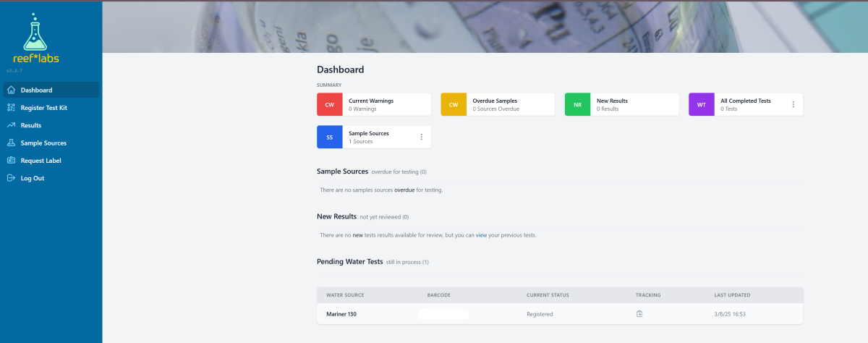Click the '0 Results' count text

[x=608, y=109]
